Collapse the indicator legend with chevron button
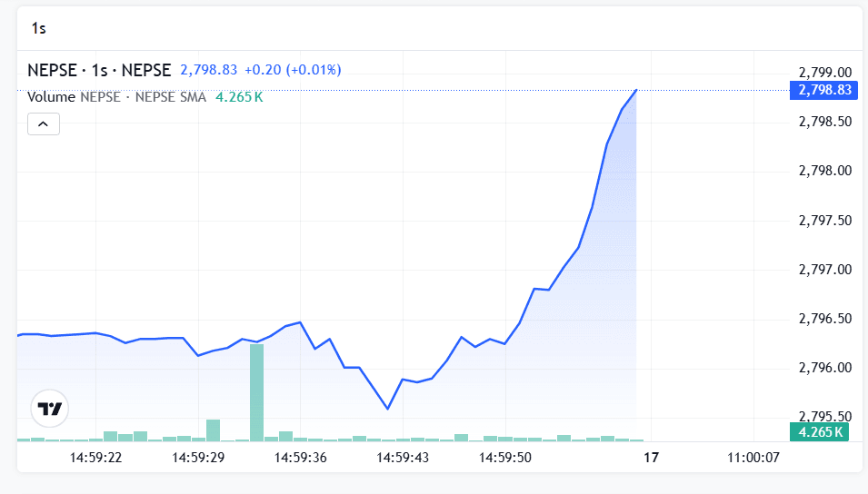 click(44, 123)
